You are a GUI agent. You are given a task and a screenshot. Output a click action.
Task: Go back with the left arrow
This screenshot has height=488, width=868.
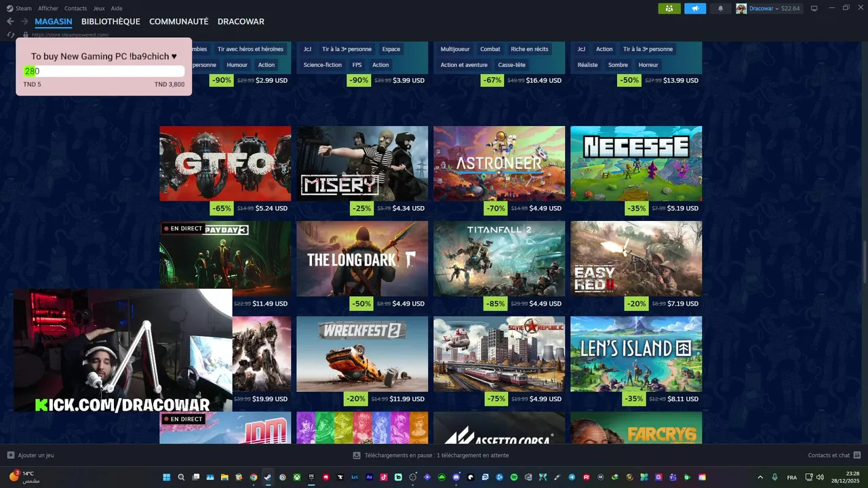(10, 22)
